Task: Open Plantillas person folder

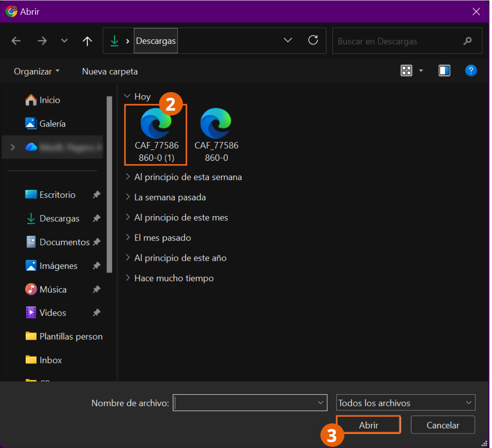Action: (x=63, y=337)
